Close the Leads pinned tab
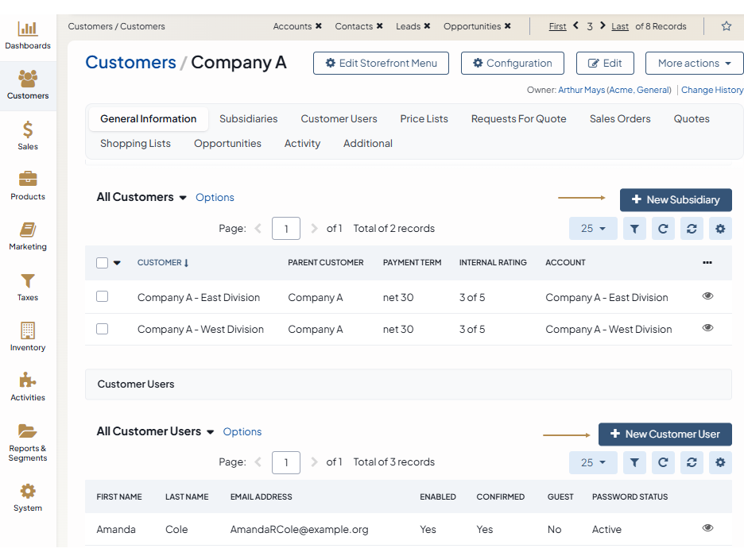Viewport: 744px width, 560px height. pos(427,26)
